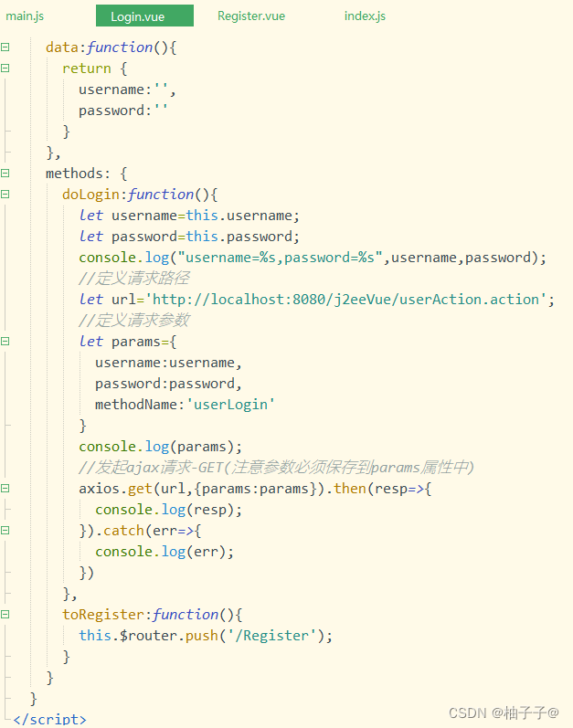The width and height of the screenshot is (573, 728).
Task: Fold the axios.get then callback block
Action: [x=5, y=489]
